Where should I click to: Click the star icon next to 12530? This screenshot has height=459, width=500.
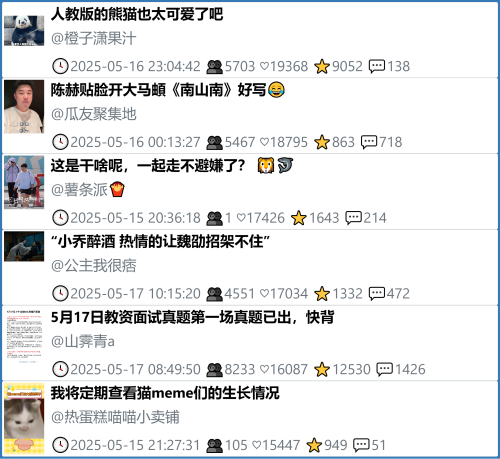[322, 369]
